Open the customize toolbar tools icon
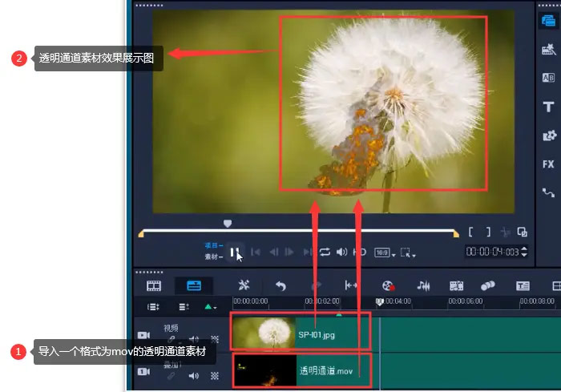The height and width of the screenshot is (392, 561). click(244, 285)
